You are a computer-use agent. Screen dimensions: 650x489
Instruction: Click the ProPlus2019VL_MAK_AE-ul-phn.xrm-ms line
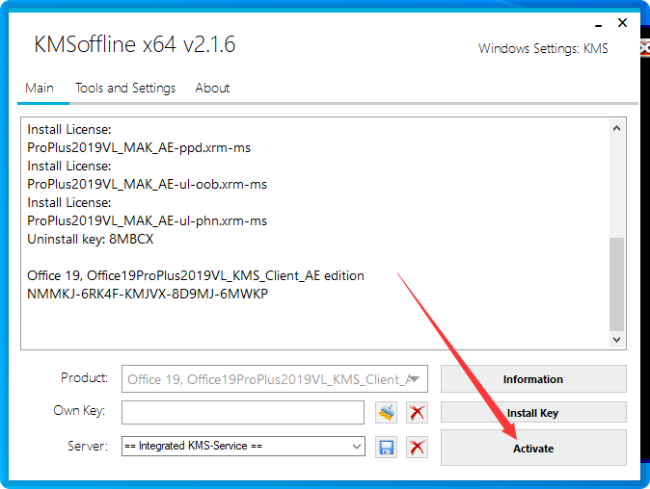tap(147, 221)
